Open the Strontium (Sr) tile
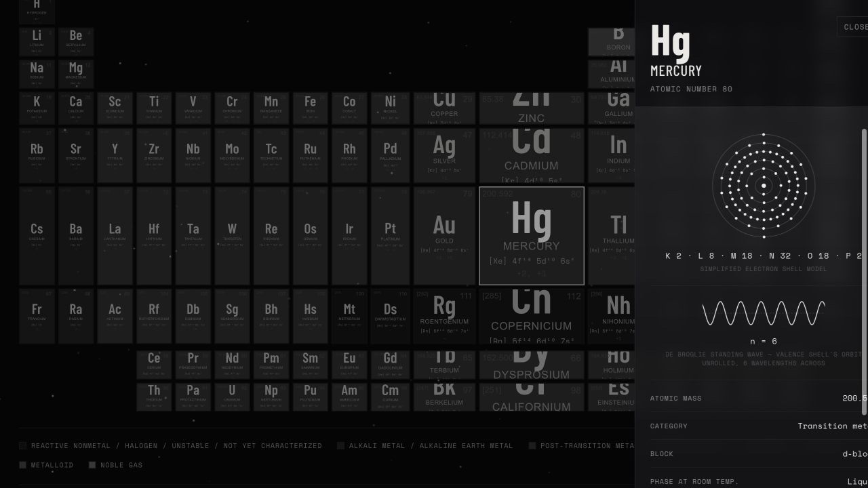 tap(76, 155)
